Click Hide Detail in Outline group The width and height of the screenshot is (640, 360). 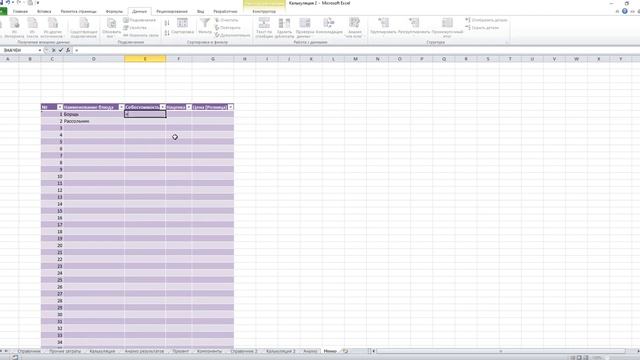pyautogui.click(x=482, y=28)
